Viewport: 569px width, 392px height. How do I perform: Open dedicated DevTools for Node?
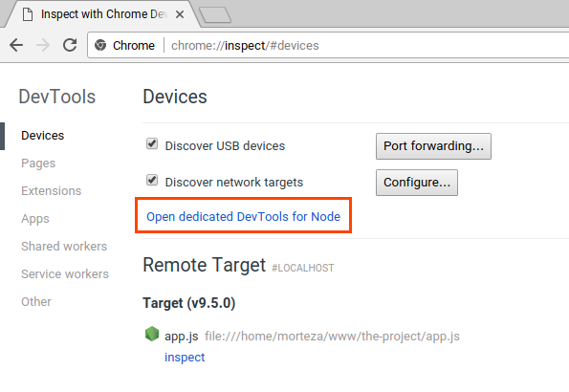click(x=244, y=217)
